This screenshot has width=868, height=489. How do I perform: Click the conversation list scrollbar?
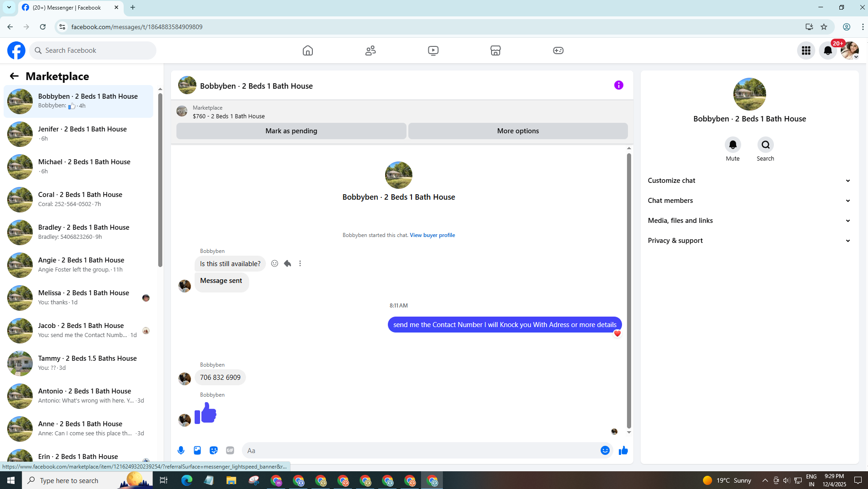coord(160,180)
